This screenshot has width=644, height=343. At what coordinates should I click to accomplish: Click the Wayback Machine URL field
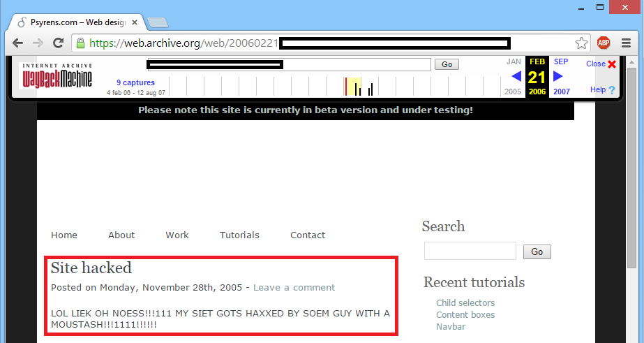pos(289,64)
